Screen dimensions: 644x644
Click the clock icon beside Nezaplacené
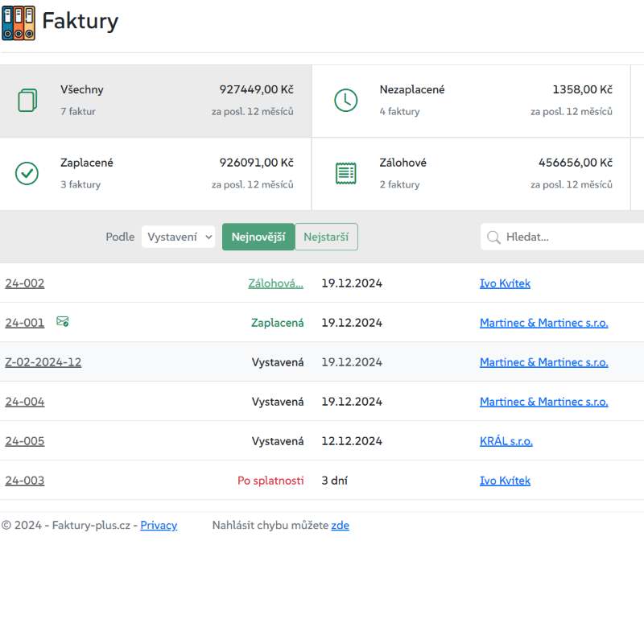click(x=346, y=101)
